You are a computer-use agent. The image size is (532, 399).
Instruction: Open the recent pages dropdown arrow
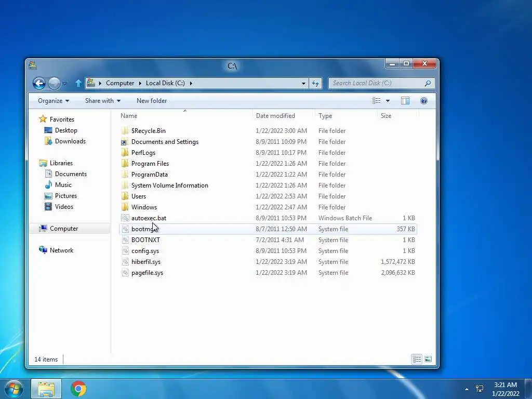(65, 84)
